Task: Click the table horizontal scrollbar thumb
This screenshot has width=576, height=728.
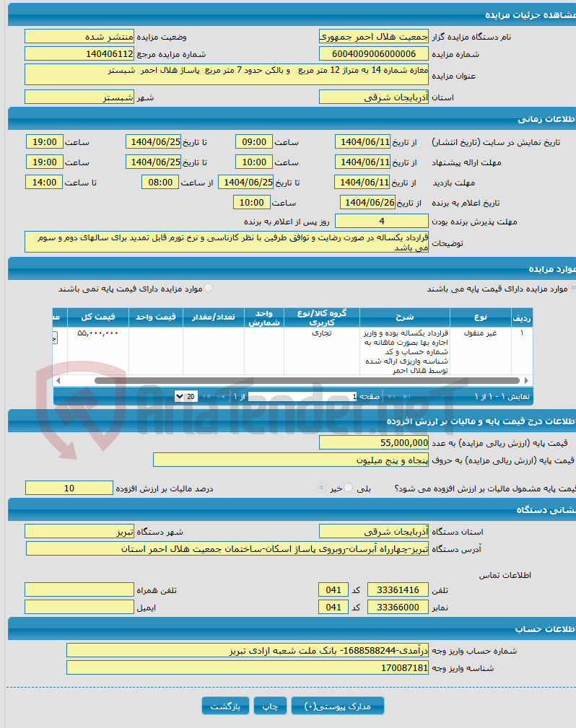Action: (307, 381)
